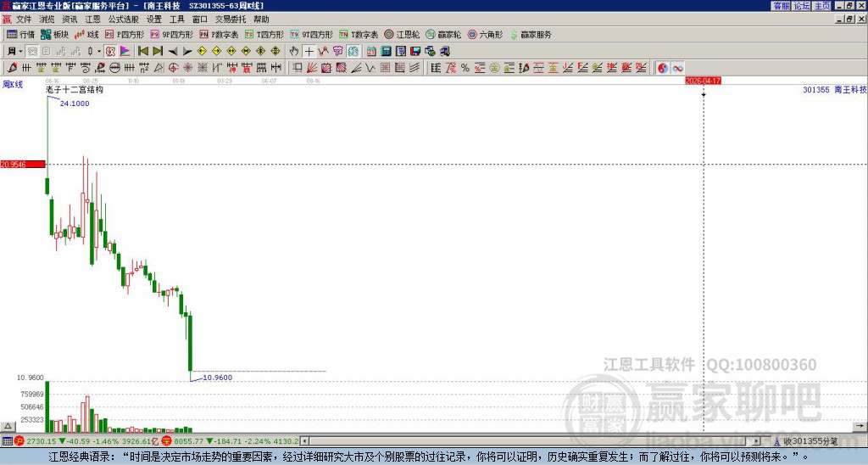
Task: Click the 24.1000 high price label
Action: 75,103
